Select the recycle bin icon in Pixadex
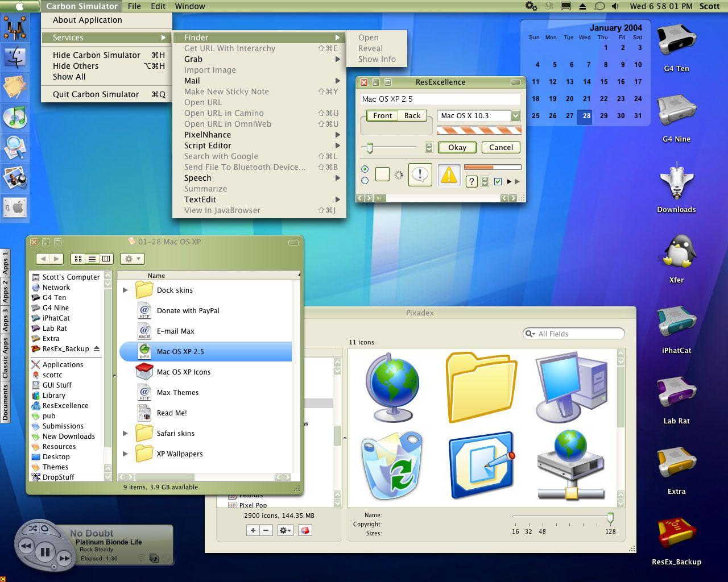 click(392, 465)
